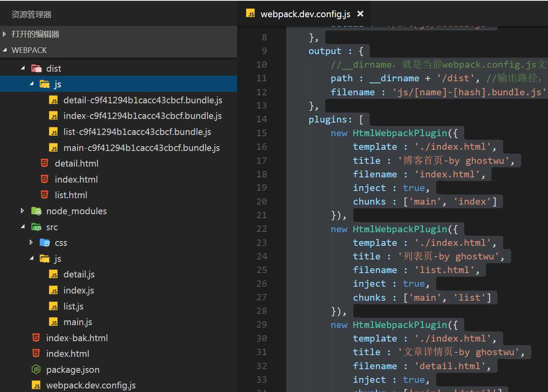Open detail.html in dist
The height and width of the screenshot is (392, 548).
coord(77,163)
